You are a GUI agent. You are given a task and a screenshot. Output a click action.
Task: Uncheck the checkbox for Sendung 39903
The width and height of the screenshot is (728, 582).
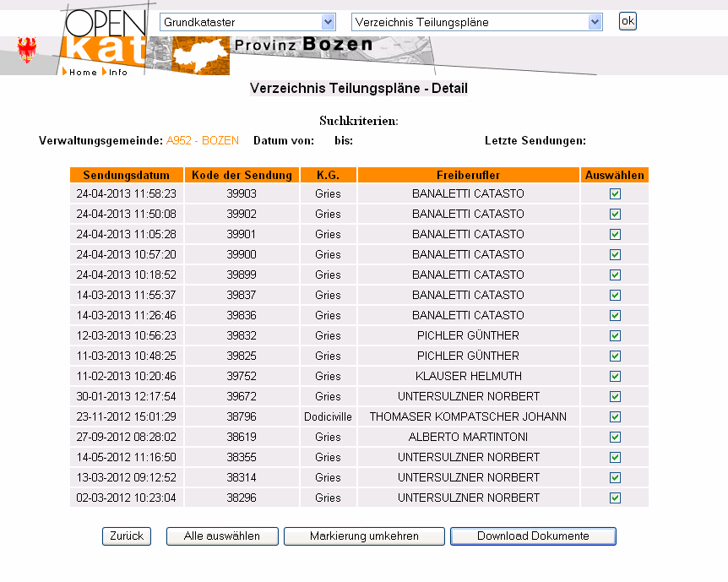(x=615, y=193)
